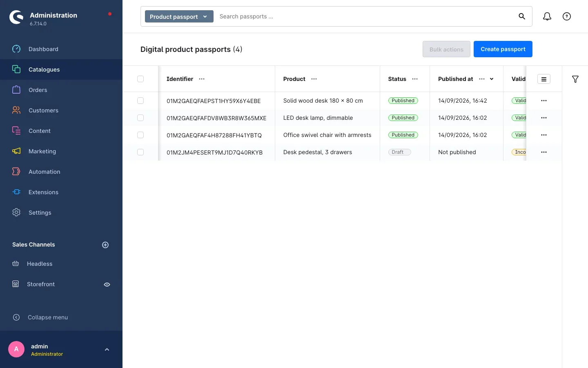Add a sales channel with plus icon
Viewport: 588px width, 368px height.
point(105,245)
